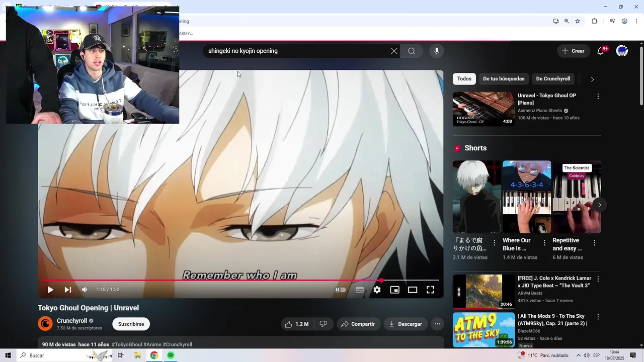Viewport: 644px width, 362px height.
Task: Like the video with 1.2 M
Action: tap(297, 324)
